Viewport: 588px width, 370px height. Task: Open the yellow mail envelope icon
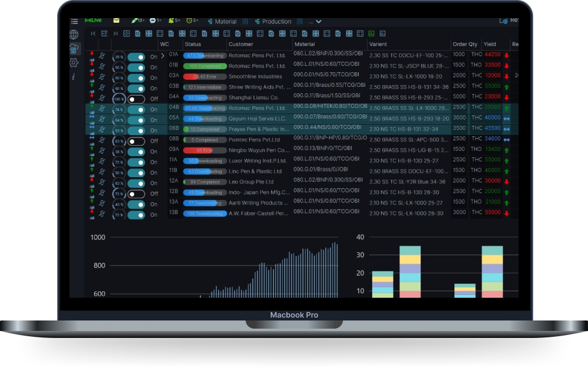116,21
